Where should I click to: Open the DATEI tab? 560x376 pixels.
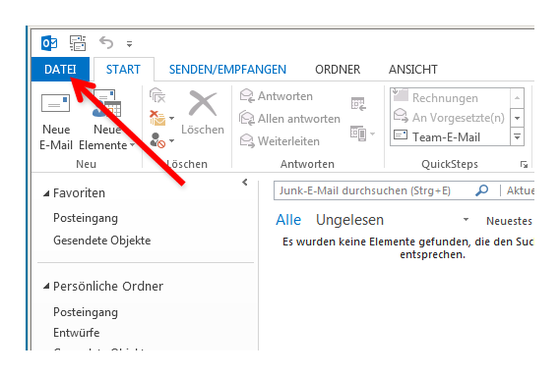pos(60,69)
